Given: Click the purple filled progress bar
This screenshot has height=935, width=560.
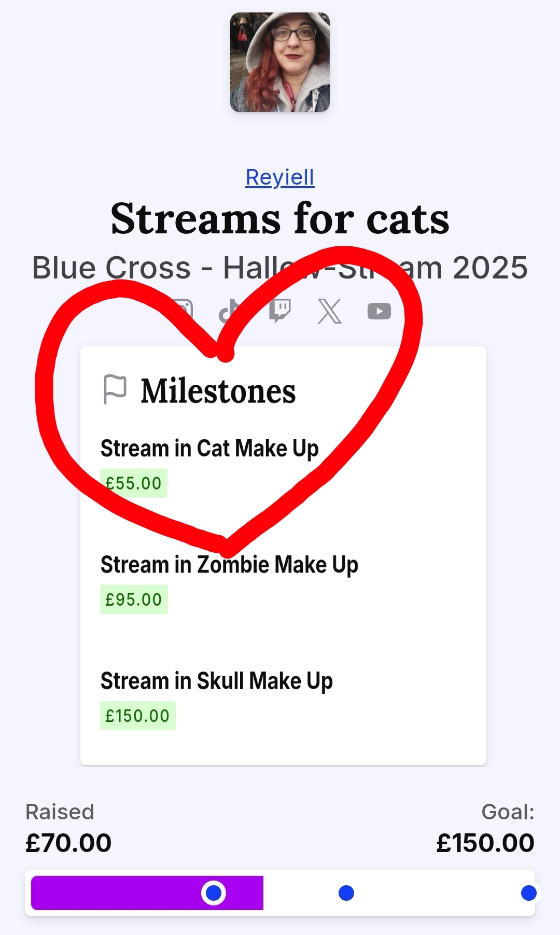Looking at the screenshot, I should [114, 893].
